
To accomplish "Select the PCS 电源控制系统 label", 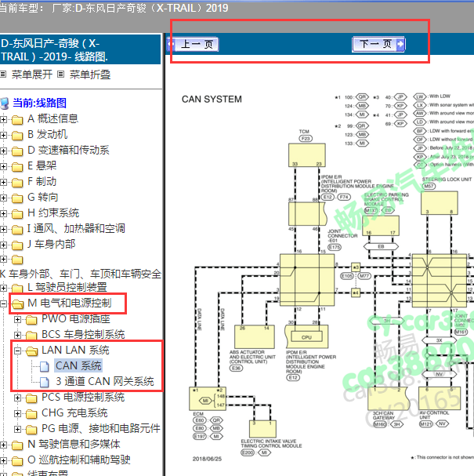I will click(83, 397).
